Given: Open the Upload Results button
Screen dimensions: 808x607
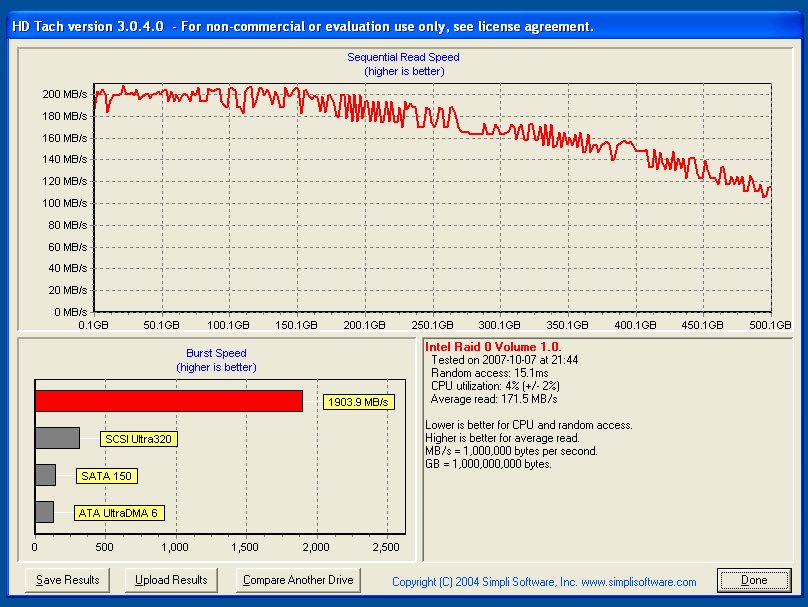Looking at the screenshot, I should (x=171, y=580).
